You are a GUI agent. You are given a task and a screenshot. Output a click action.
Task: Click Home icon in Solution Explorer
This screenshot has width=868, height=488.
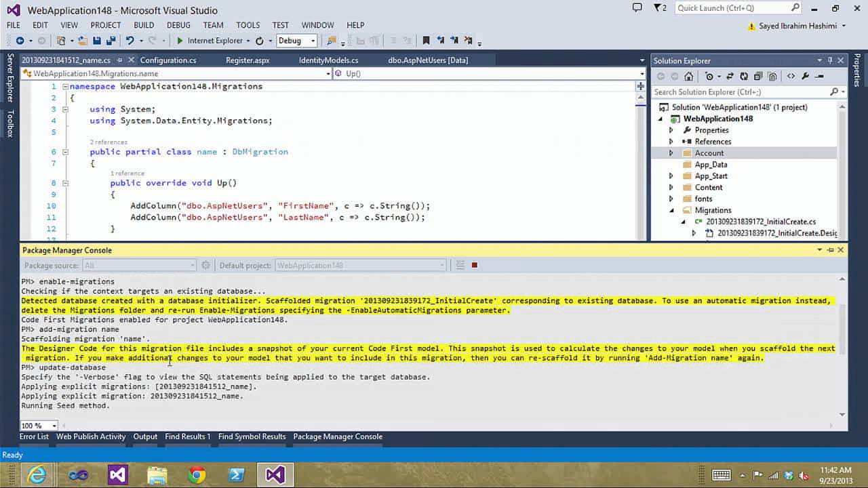[x=689, y=77]
